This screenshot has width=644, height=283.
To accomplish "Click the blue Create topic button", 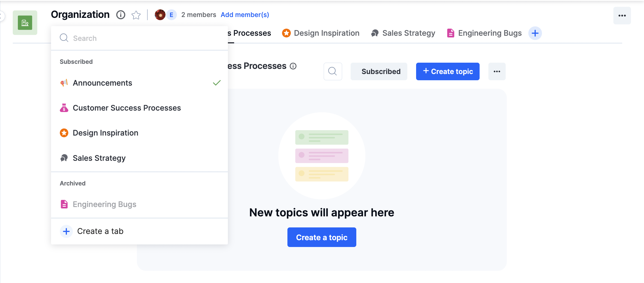I will pos(448,71).
